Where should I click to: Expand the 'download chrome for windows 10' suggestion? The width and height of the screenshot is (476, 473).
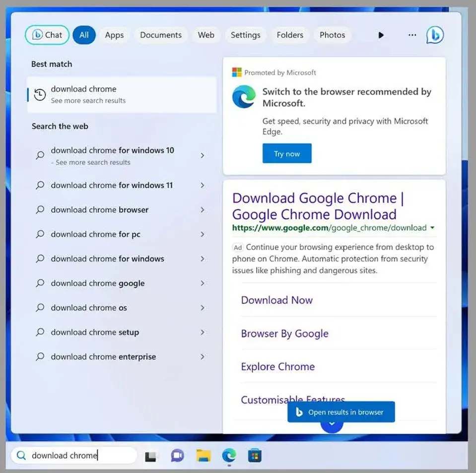pos(202,155)
